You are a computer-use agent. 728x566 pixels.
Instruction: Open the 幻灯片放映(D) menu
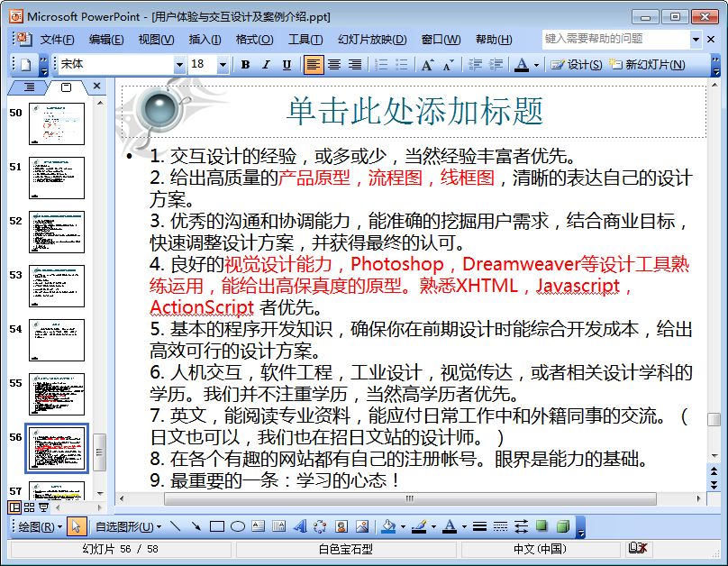tap(372, 40)
